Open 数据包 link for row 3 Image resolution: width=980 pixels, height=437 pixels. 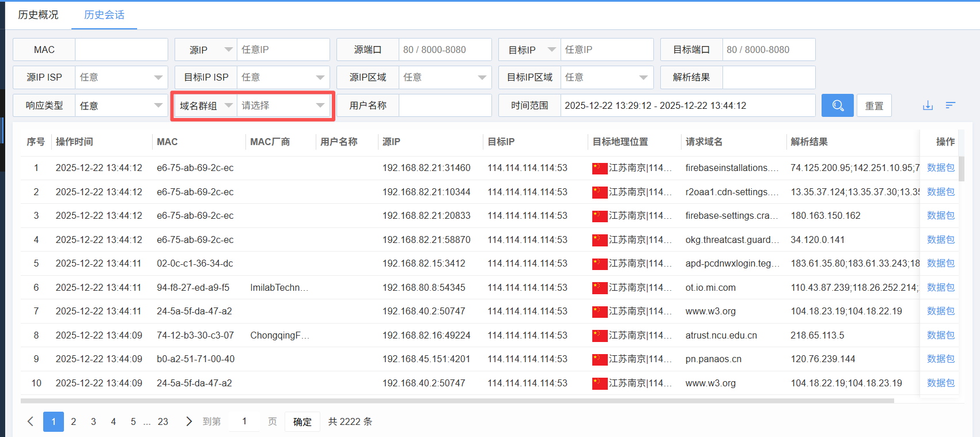click(x=940, y=215)
